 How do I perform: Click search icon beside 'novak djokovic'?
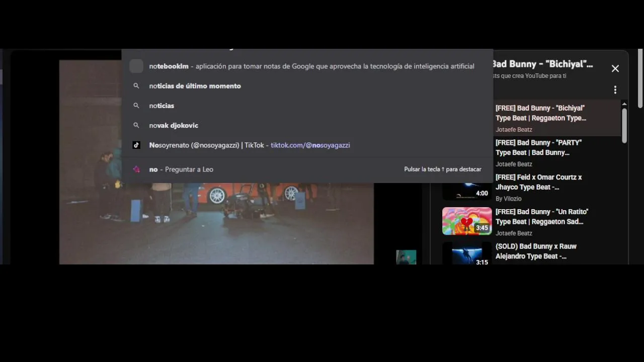(136, 125)
